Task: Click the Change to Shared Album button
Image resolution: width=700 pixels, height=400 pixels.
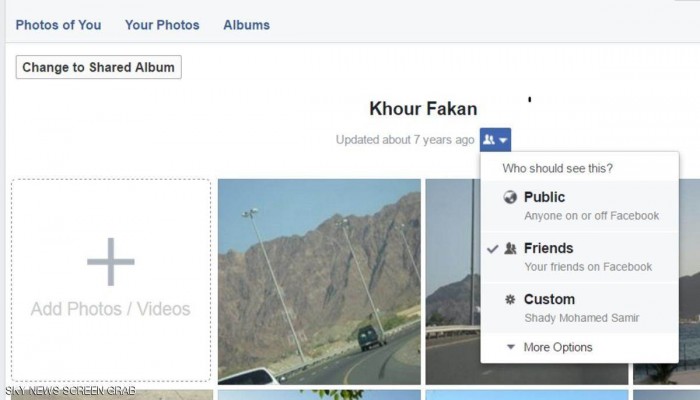Action: (x=99, y=67)
